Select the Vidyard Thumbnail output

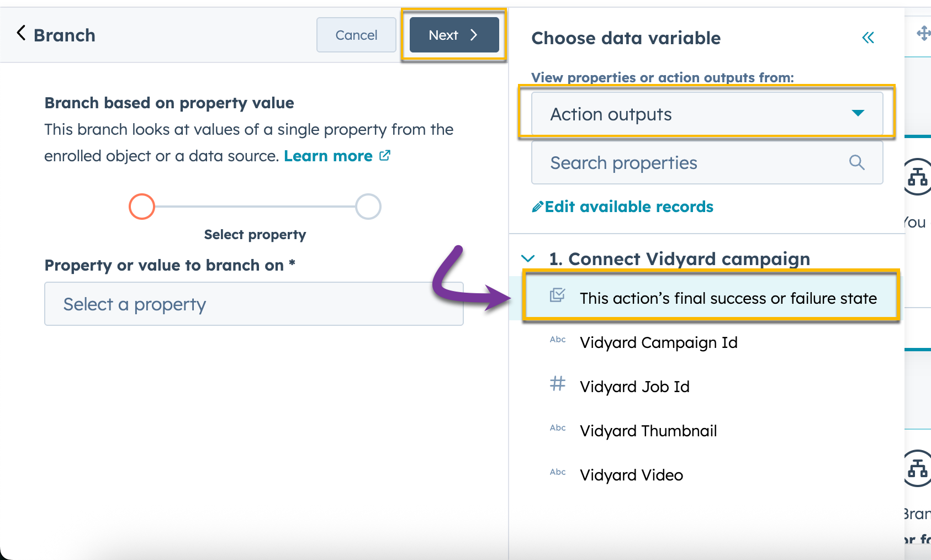[648, 431]
